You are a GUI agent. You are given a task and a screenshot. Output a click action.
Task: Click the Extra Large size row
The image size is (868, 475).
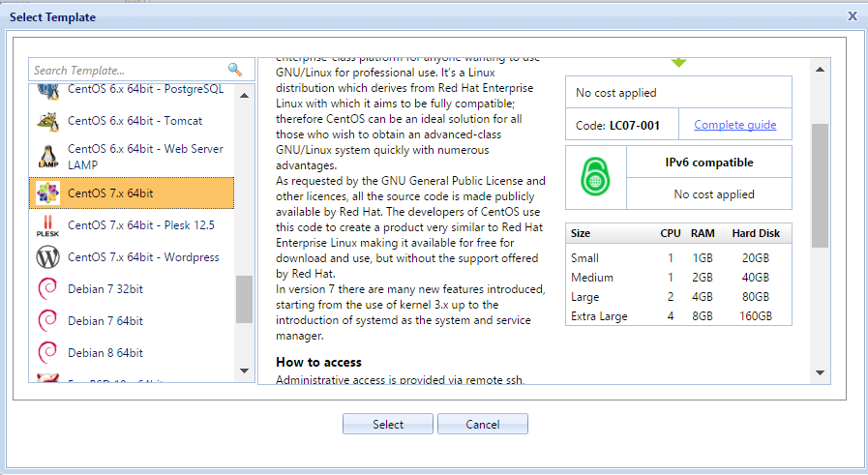[678, 316]
